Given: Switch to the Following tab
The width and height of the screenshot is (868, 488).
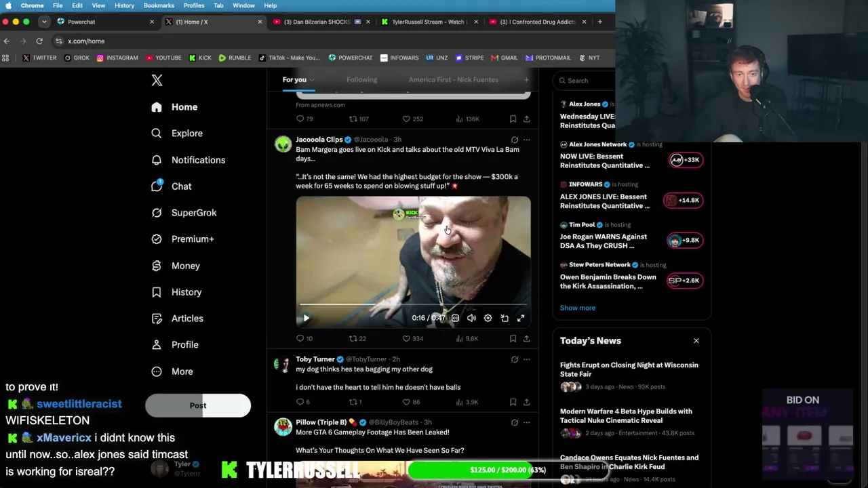Looking at the screenshot, I should (361, 80).
